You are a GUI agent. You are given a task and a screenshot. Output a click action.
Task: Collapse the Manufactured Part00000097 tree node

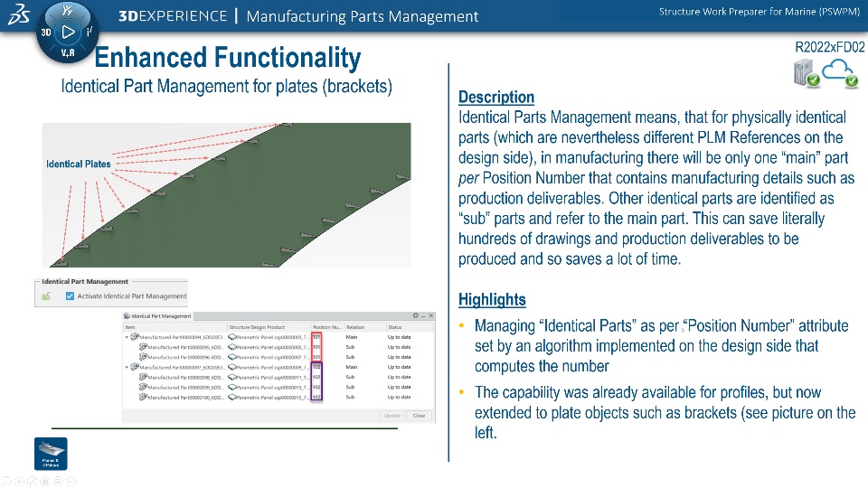(x=127, y=367)
